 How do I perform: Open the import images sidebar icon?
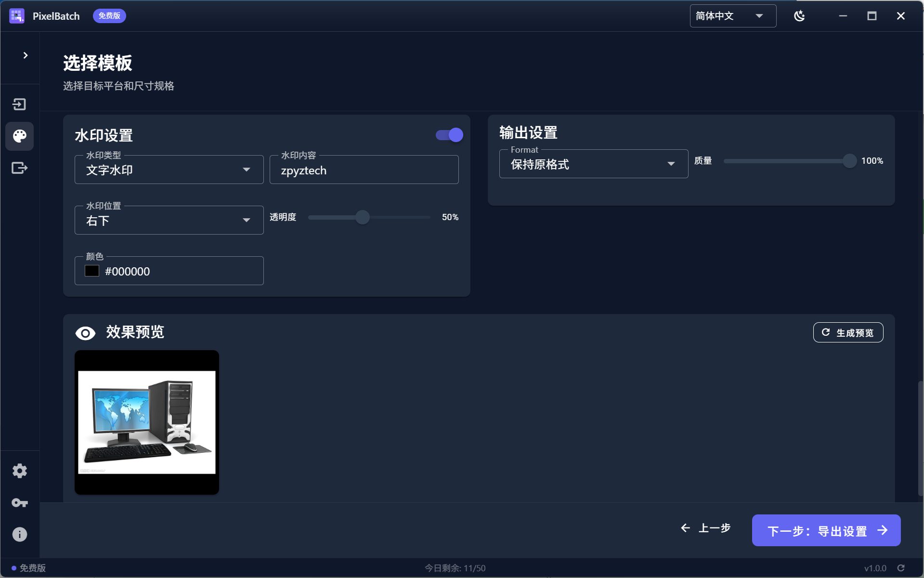click(x=20, y=104)
